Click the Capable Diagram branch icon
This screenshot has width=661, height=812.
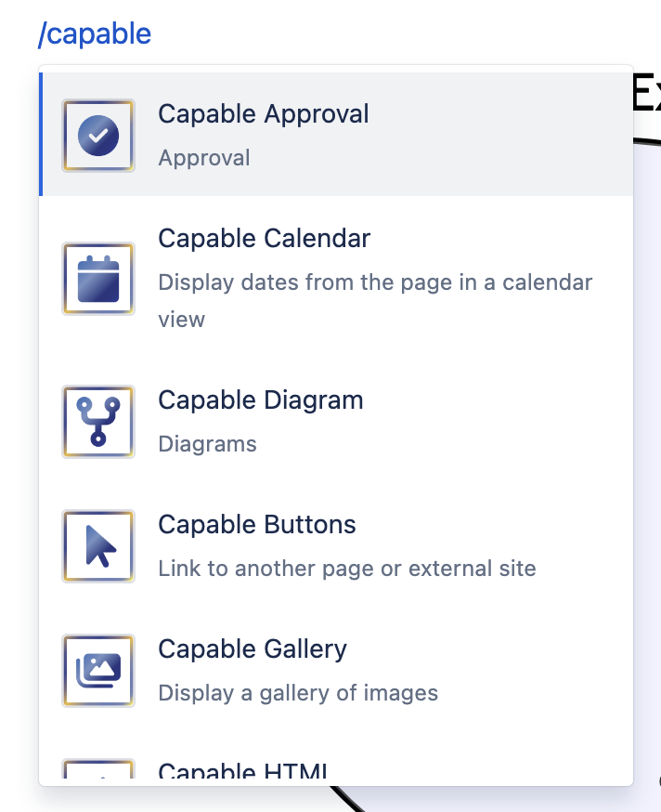tap(98, 422)
